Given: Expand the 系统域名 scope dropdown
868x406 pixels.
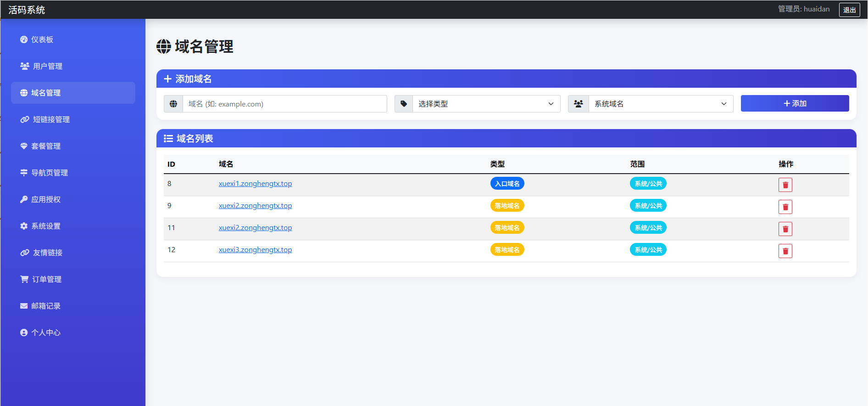Looking at the screenshot, I should (660, 104).
